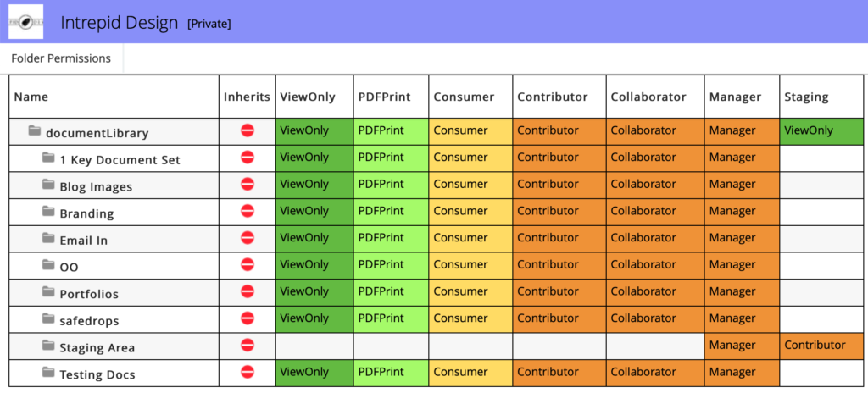Screen dimensions: 868x393
Task: Click the Blog Images folder icon
Action: pyautogui.click(x=48, y=185)
